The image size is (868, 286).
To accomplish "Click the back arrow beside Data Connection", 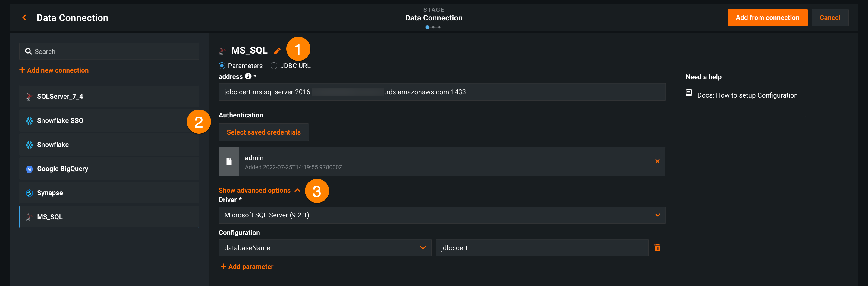I will 24,17.
